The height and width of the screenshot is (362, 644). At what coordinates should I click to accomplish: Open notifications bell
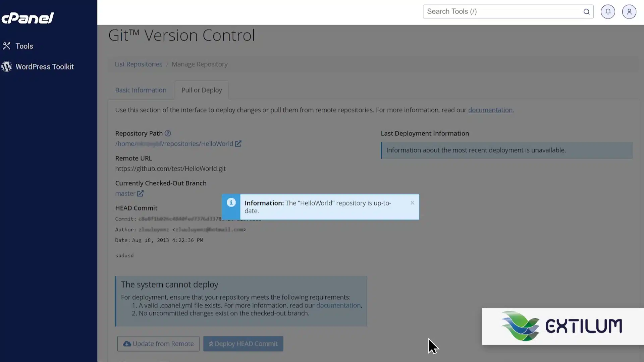pos(608,12)
